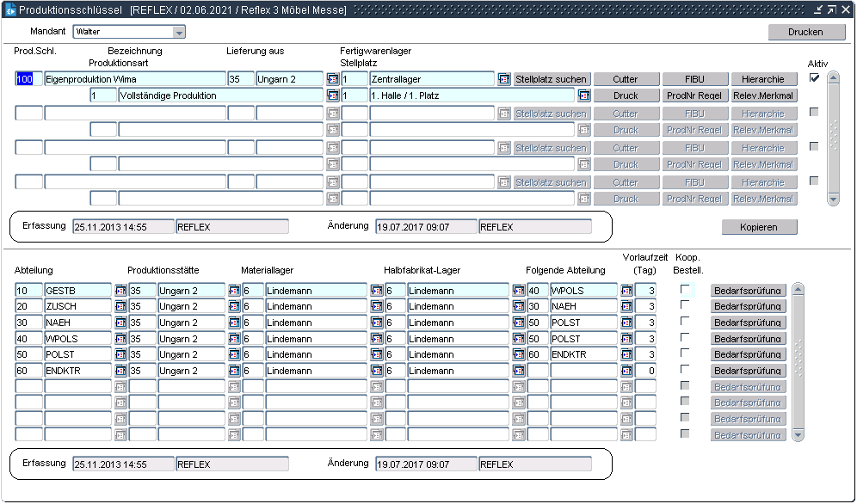This screenshot has width=857, height=504.
Task: Open lookup icon next to Ungarn 2 delivery field
Action: click(333, 79)
